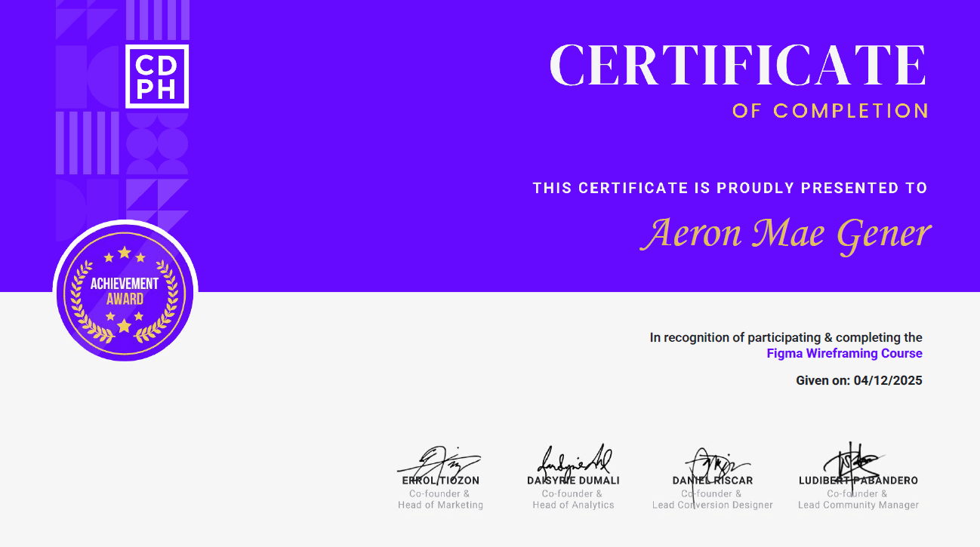Click the CDPH logo box
The image size is (980, 547).
pyautogui.click(x=157, y=76)
